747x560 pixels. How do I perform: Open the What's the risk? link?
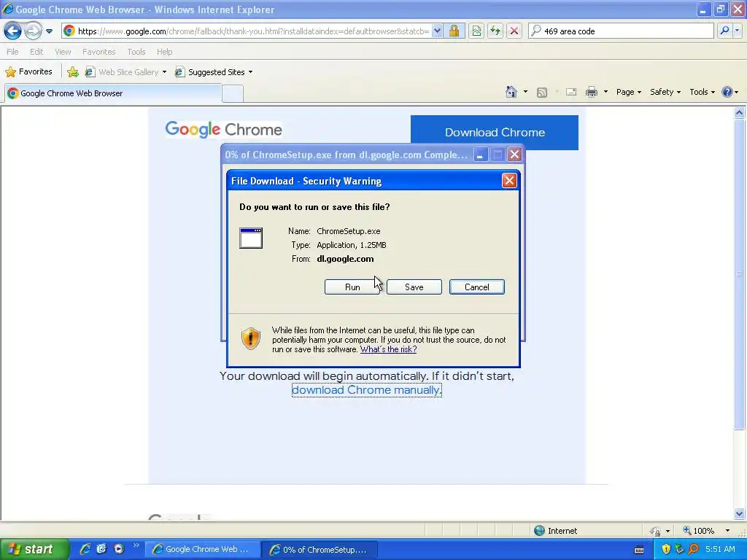point(388,349)
